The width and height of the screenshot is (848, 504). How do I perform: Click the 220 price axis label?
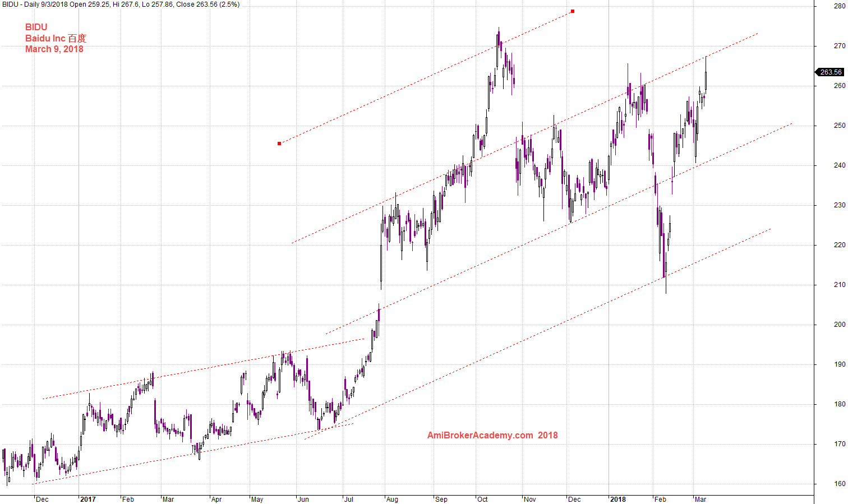pos(840,245)
